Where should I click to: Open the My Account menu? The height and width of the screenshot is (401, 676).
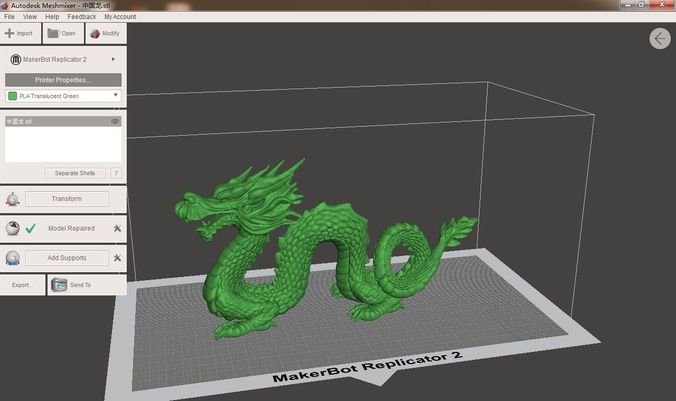[x=120, y=17]
